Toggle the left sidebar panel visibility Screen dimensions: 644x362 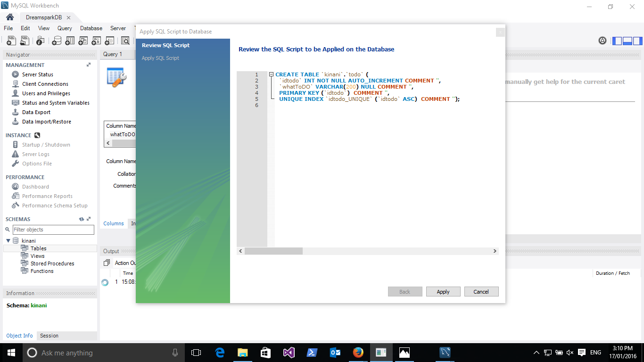[x=617, y=41]
